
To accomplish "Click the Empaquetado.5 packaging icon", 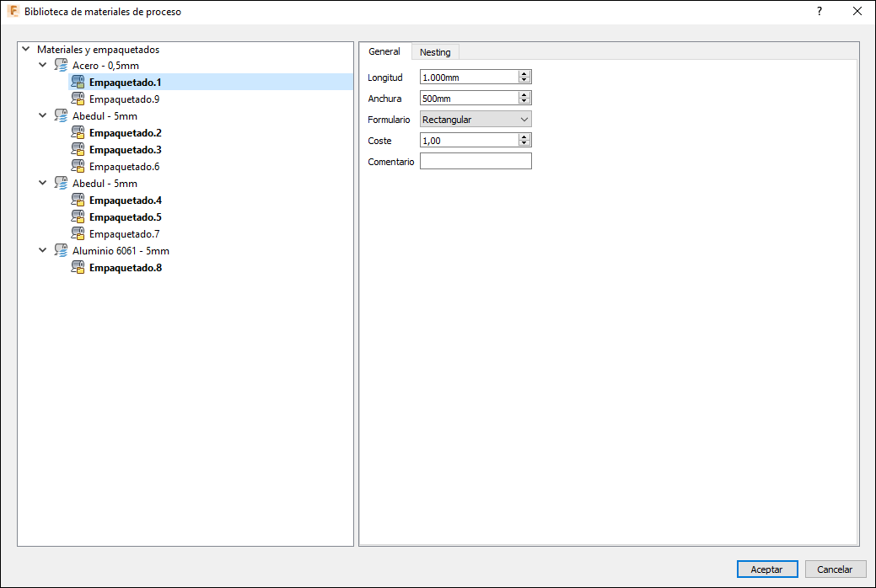I will (78, 216).
